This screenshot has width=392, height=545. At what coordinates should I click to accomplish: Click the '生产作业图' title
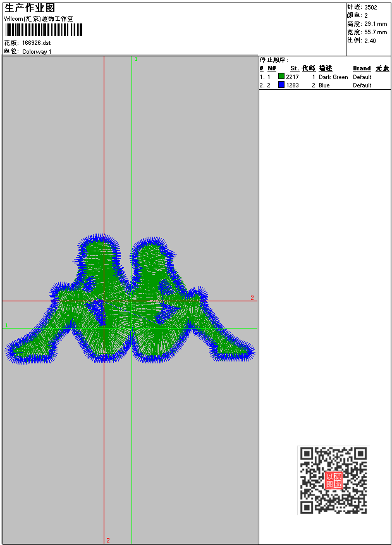pos(30,8)
